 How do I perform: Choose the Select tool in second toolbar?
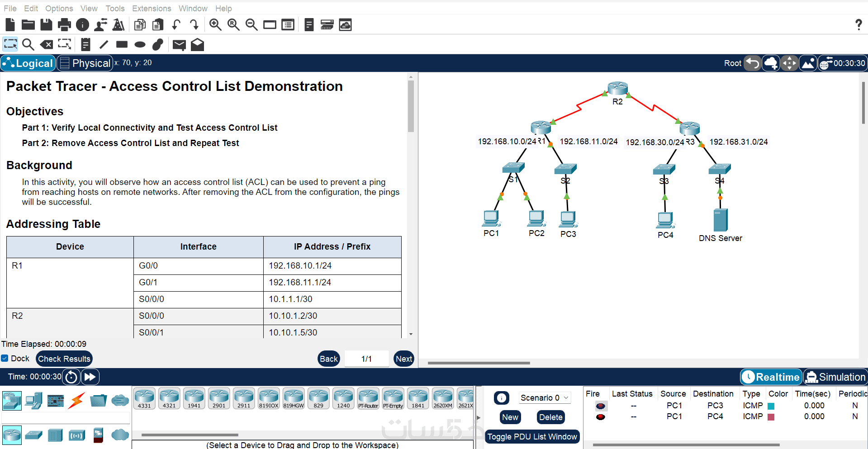(x=10, y=44)
